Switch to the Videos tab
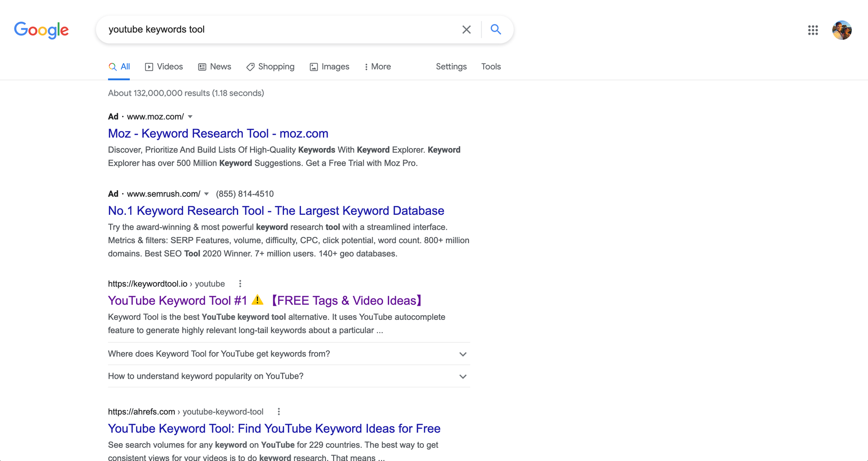The height and width of the screenshot is (461, 868). (164, 67)
